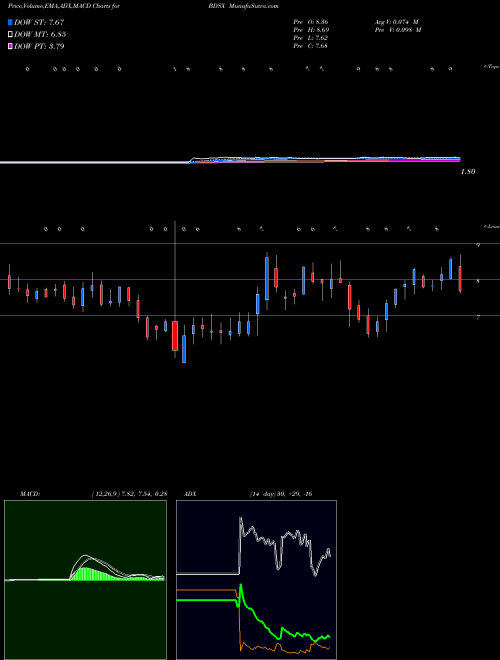Click the price axis label '9'
The width and height of the screenshot is (500, 660).
click(x=478, y=245)
